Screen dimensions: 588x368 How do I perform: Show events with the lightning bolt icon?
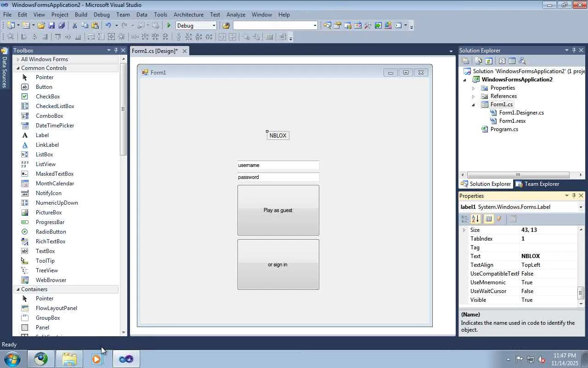point(499,219)
